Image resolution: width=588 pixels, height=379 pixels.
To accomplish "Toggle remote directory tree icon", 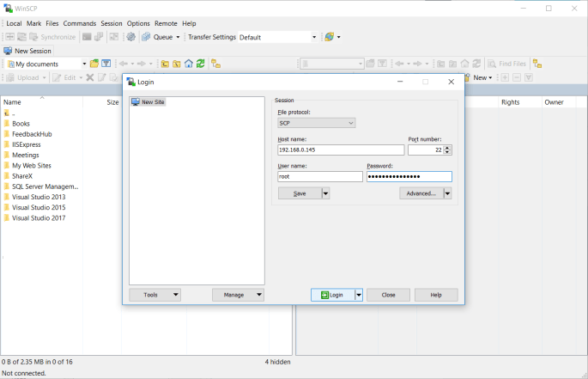I will [537, 64].
